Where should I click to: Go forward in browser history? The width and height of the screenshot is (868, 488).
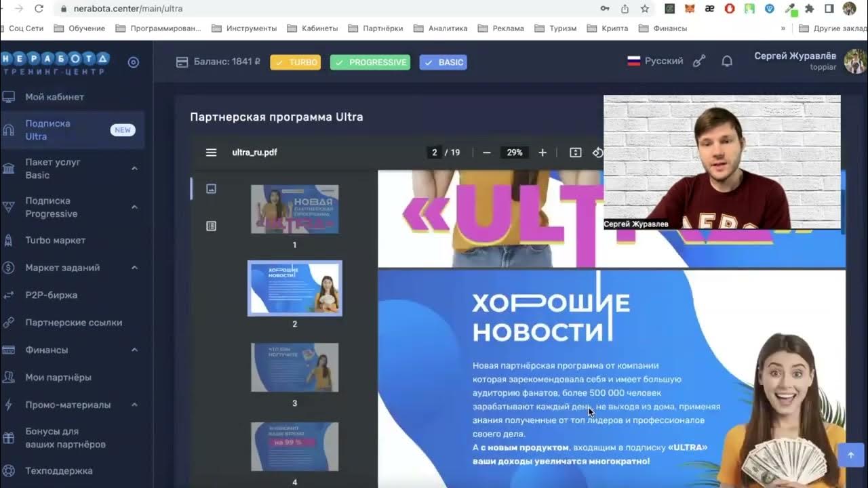tap(18, 9)
